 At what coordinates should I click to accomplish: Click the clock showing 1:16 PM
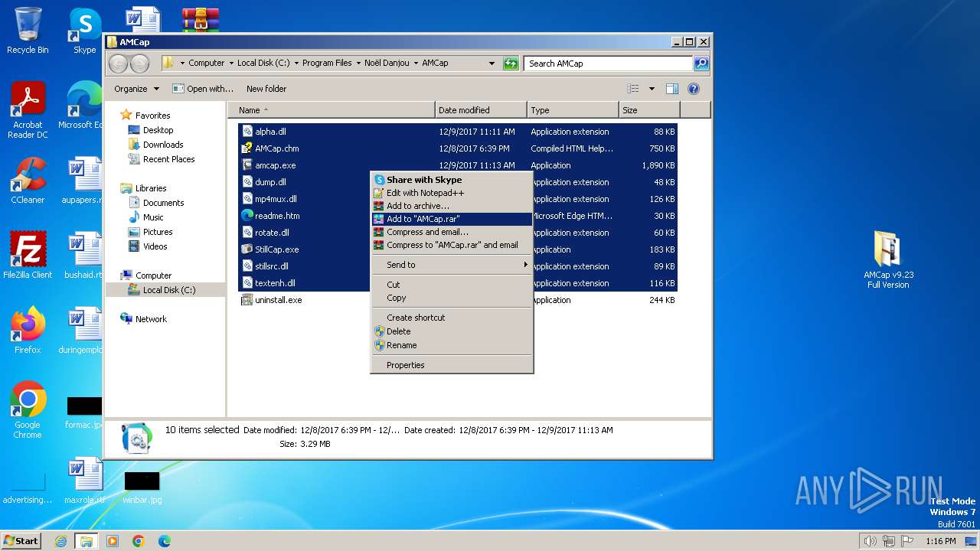coord(940,541)
